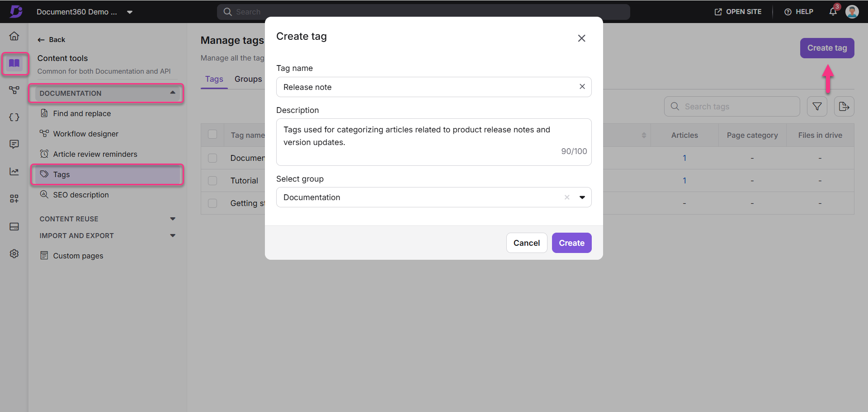Screen dimensions: 868x412
Task: Click the filter funnel icon
Action: (817, 107)
